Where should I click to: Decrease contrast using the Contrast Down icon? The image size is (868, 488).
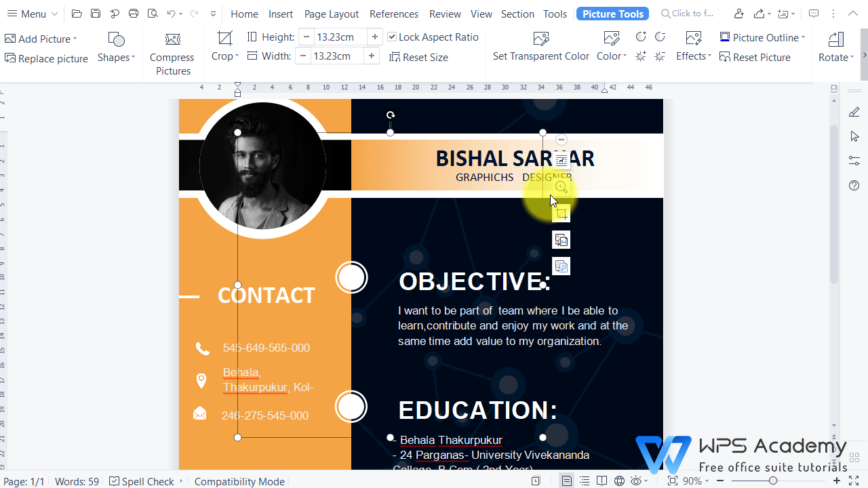click(x=660, y=37)
